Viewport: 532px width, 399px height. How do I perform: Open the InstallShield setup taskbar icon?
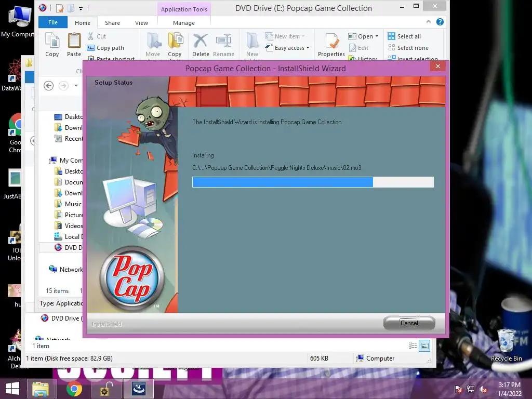click(138, 389)
